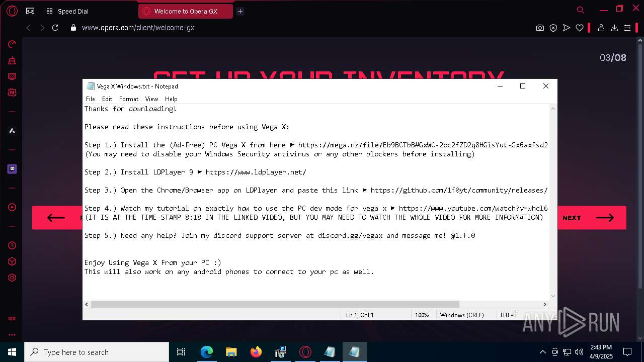This screenshot has height=362, width=644.
Task: Open Notepad Format menu
Action: (x=129, y=99)
